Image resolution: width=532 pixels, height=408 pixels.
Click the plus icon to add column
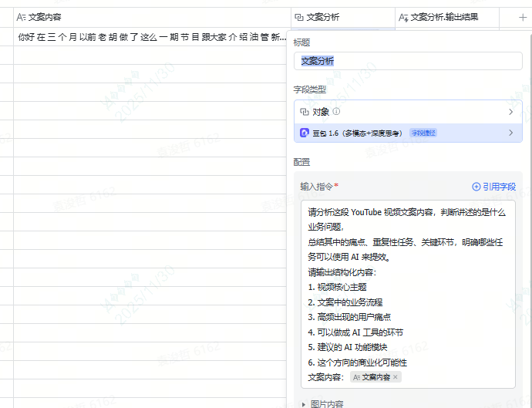point(524,16)
